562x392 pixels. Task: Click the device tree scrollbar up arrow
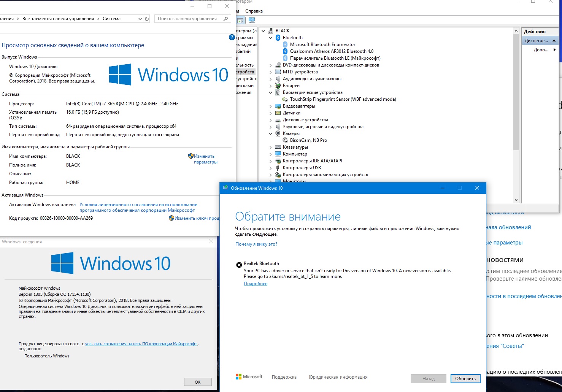point(516,31)
